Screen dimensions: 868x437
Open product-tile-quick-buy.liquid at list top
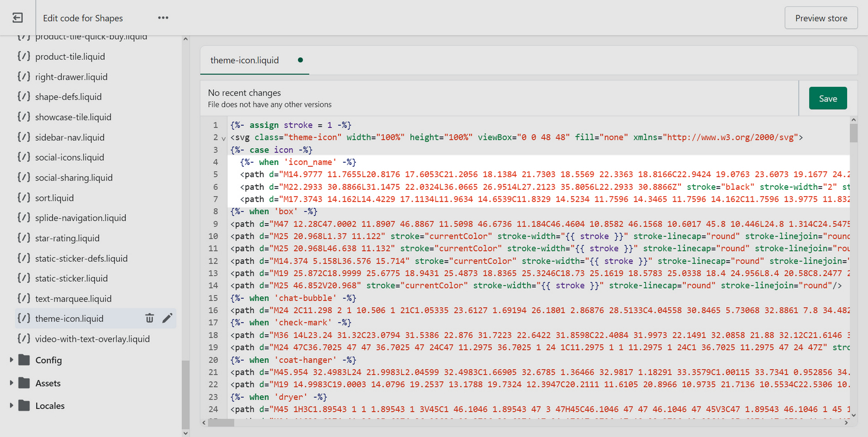coord(91,38)
